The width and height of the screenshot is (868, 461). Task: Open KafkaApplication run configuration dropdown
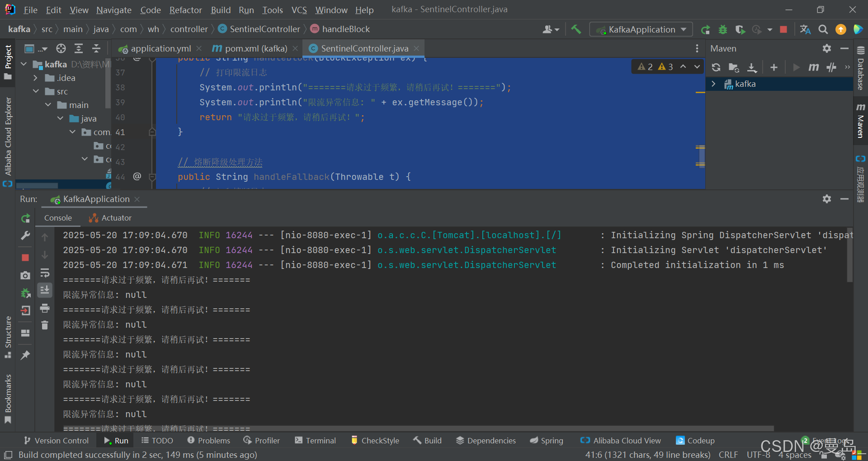coord(641,29)
